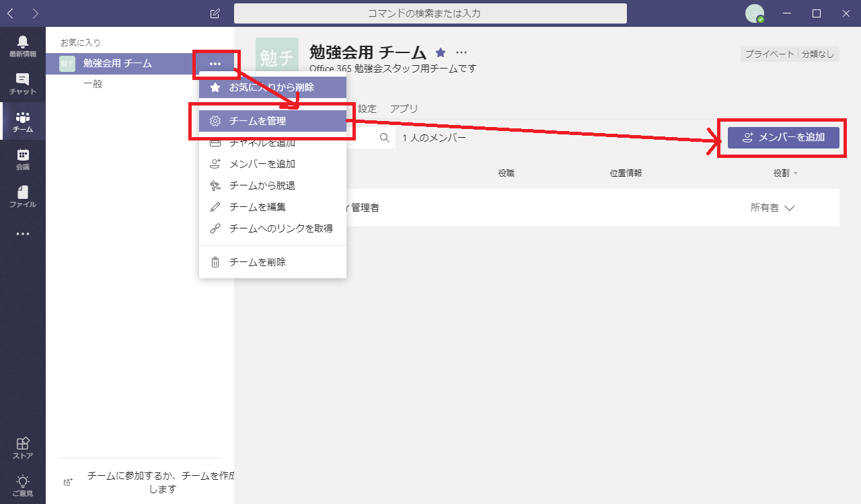The image size is (861, 504).
Task: Click team description Office 365 勉強会スタッフ用チームです
Action: (393, 69)
